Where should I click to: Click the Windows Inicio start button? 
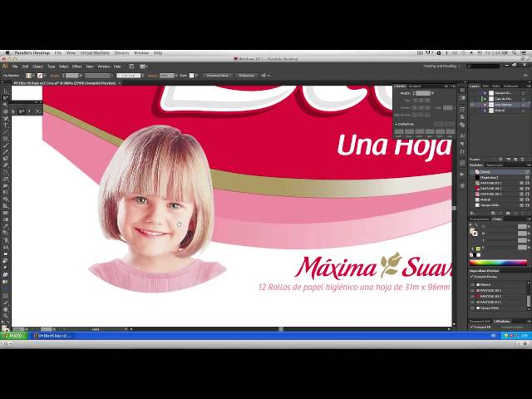(x=14, y=336)
